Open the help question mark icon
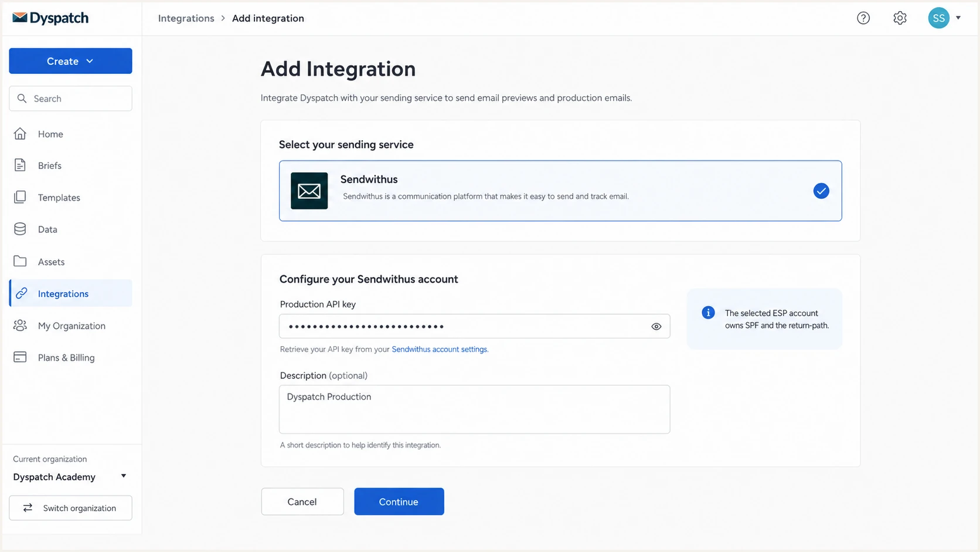The height and width of the screenshot is (552, 980). tap(863, 18)
